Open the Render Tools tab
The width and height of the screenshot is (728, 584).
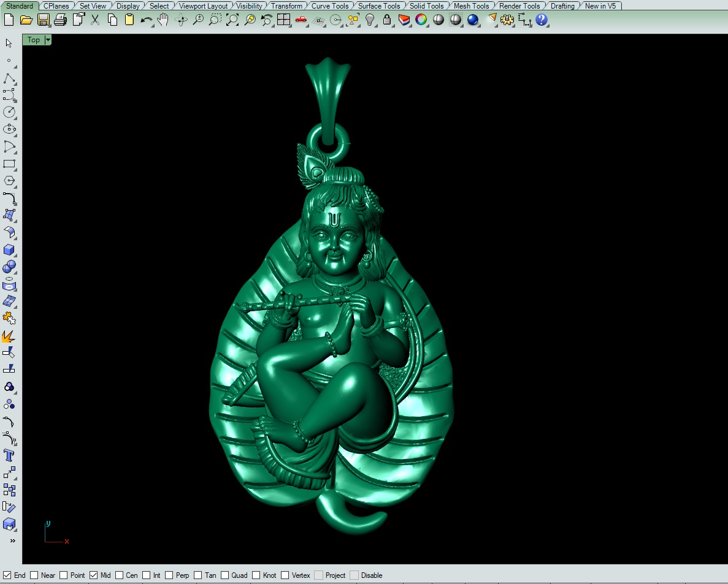click(x=519, y=6)
